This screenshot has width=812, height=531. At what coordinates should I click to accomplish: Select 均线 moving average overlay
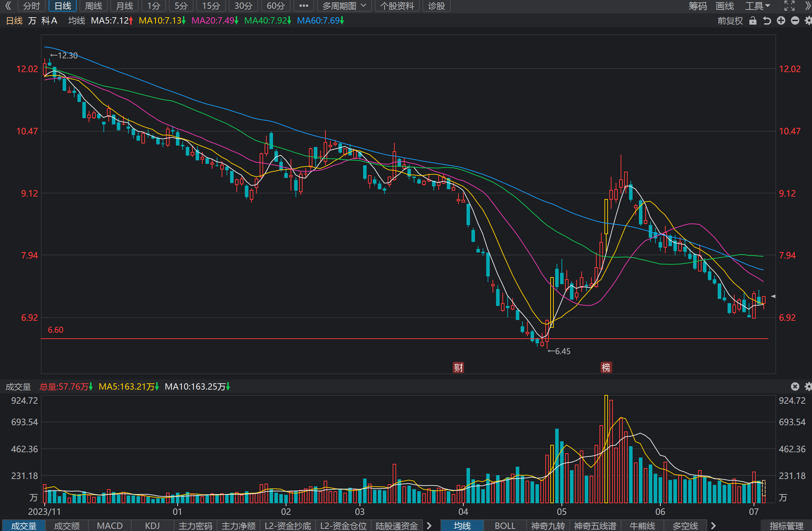tap(462, 526)
